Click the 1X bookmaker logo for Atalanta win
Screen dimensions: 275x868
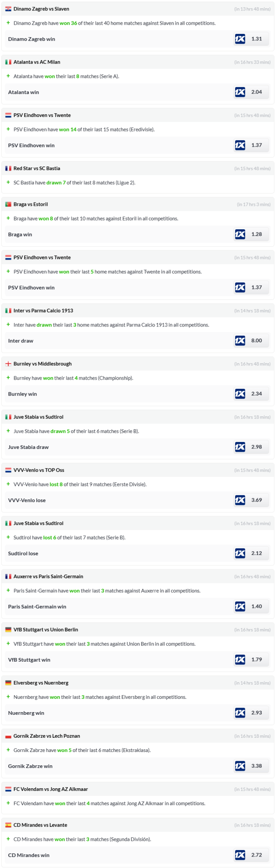coord(240,92)
